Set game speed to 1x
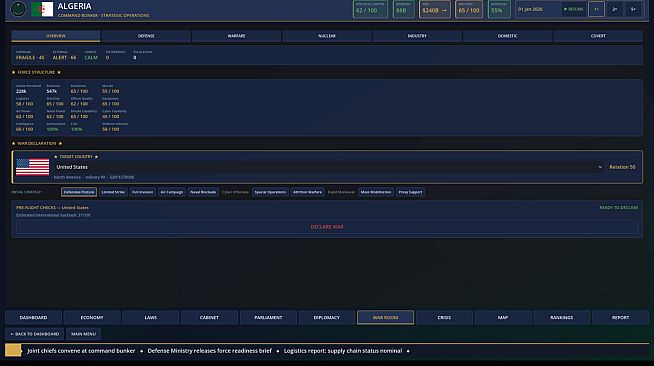This screenshot has height=366, width=654. coord(596,9)
